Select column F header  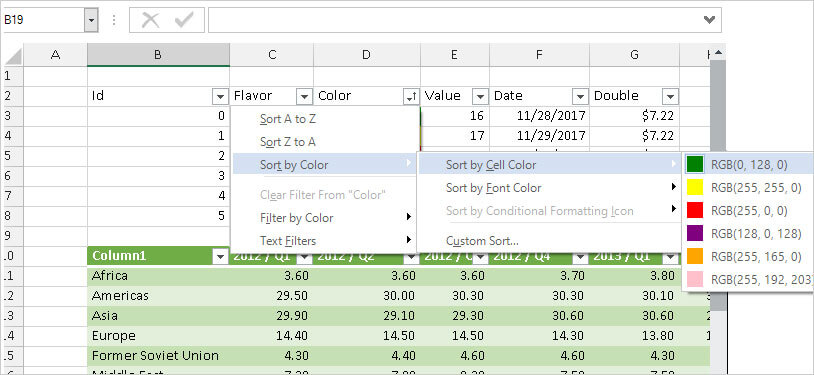539,56
